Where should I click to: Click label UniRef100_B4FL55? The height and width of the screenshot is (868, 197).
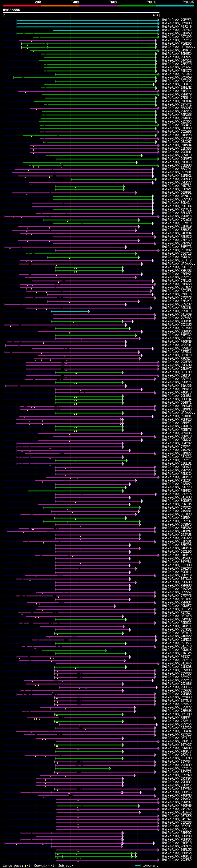pyautogui.click(x=177, y=850)
